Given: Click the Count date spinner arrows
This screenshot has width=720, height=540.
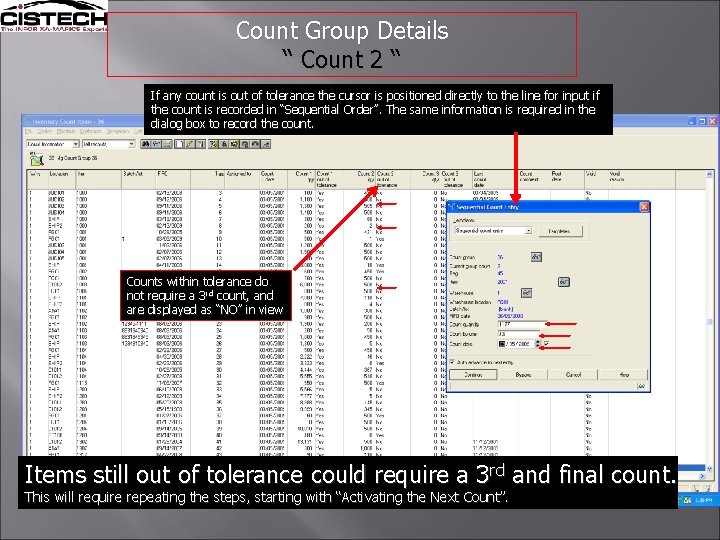Looking at the screenshot, I should 538,343.
